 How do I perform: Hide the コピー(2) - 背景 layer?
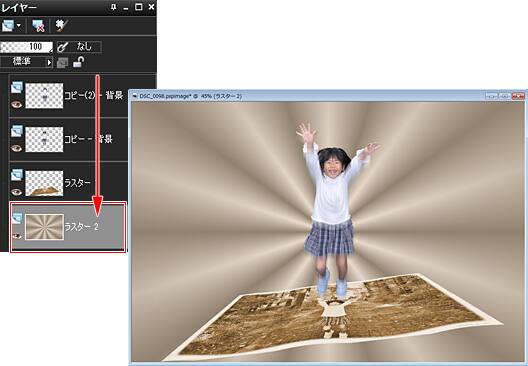click(16, 104)
